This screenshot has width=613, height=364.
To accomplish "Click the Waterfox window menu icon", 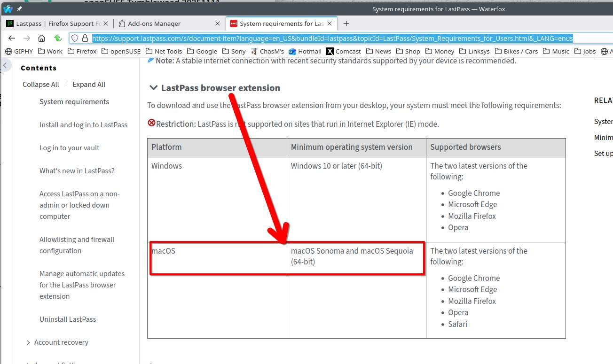I will point(8,9).
